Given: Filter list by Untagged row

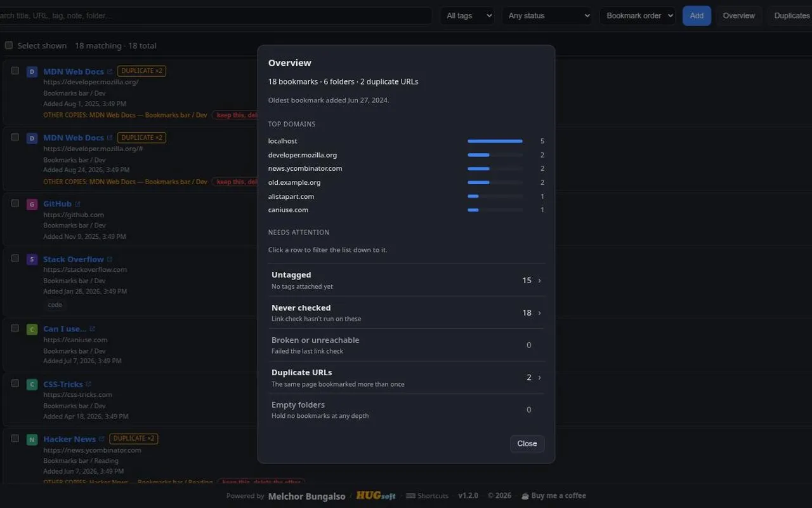Looking at the screenshot, I should [x=406, y=280].
